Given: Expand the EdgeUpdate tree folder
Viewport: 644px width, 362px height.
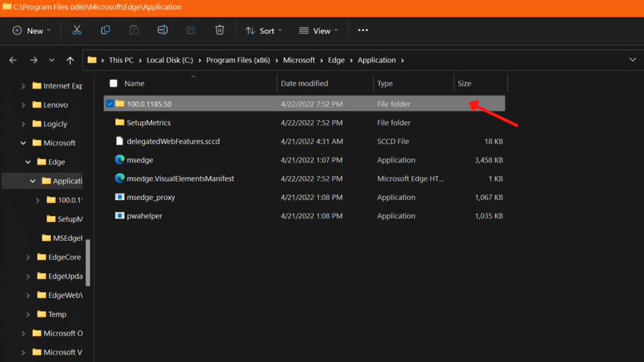Looking at the screenshot, I should pyautogui.click(x=28, y=277).
